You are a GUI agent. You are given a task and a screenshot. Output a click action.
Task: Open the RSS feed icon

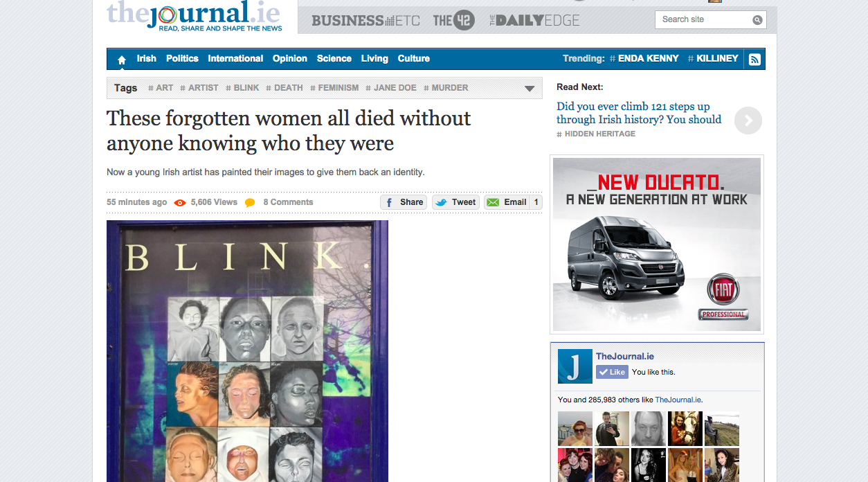(x=754, y=60)
